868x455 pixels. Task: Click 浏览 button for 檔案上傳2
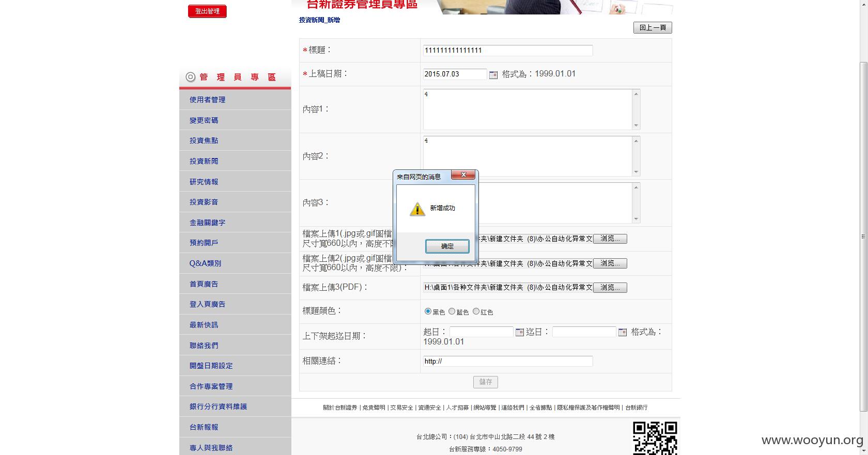pos(610,263)
